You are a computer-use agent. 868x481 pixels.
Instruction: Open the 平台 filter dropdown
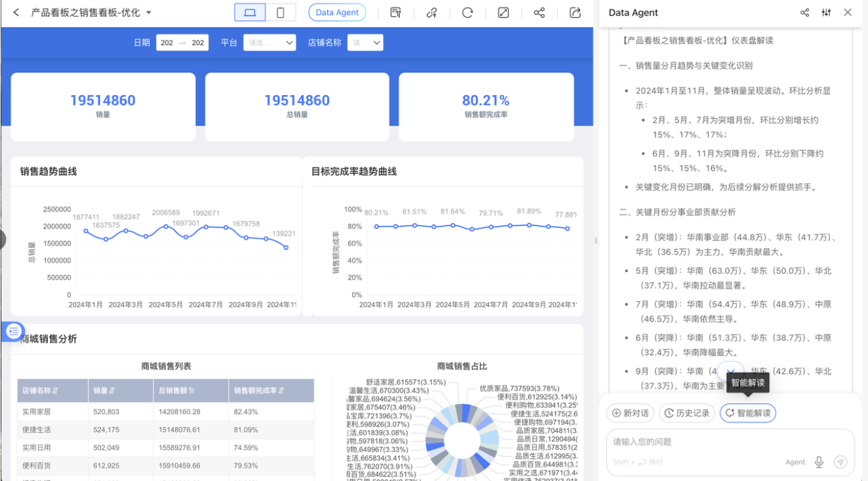click(x=269, y=42)
